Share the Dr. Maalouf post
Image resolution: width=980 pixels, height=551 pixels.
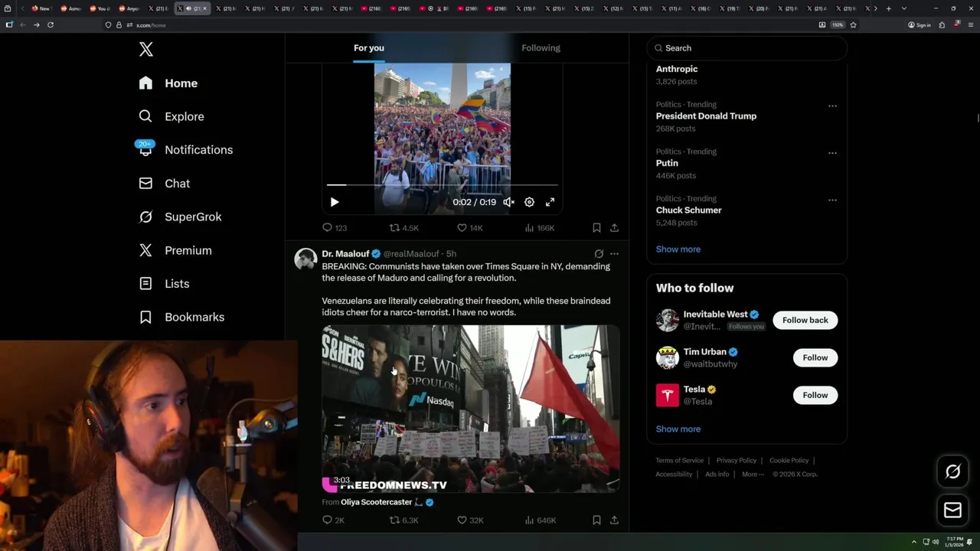pyautogui.click(x=614, y=520)
